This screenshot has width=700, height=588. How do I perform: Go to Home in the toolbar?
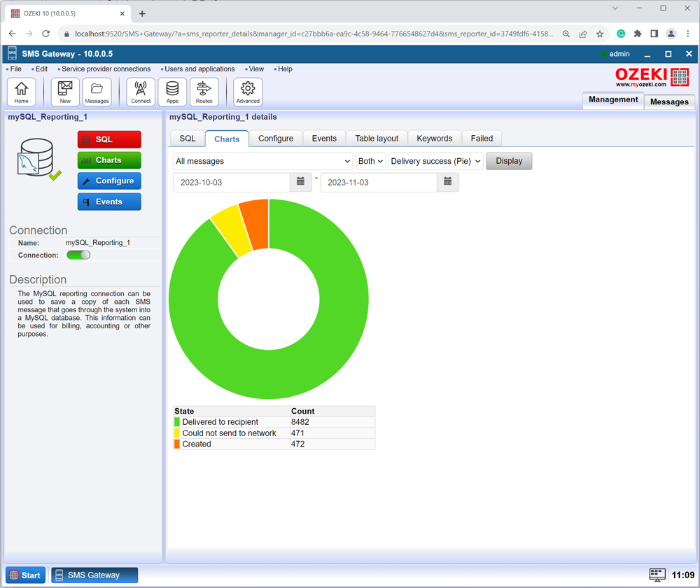[x=22, y=92]
